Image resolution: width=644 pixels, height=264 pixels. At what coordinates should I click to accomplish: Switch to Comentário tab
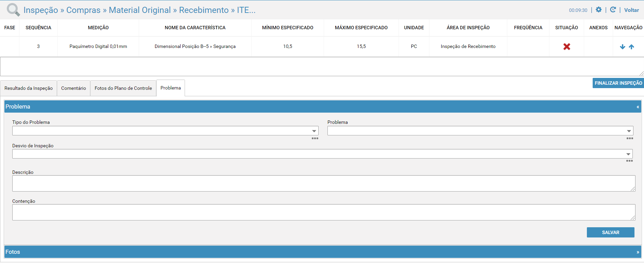click(x=73, y=88)
